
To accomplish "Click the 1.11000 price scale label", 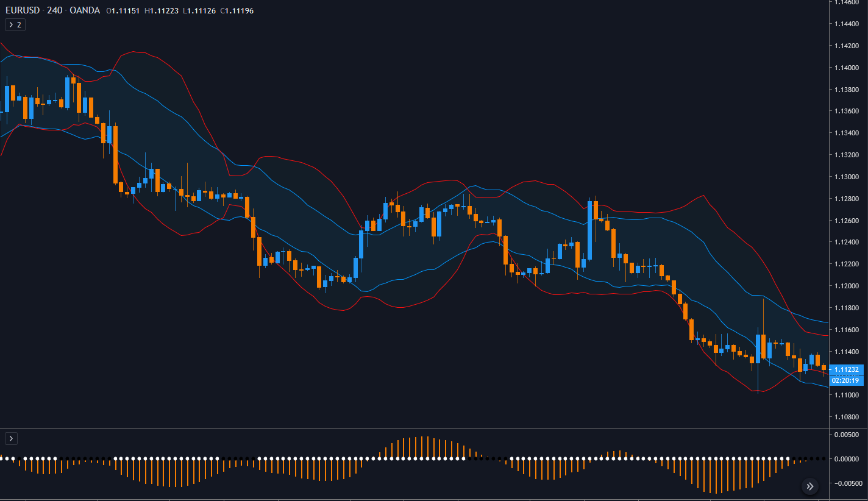I will click(847, 396).
